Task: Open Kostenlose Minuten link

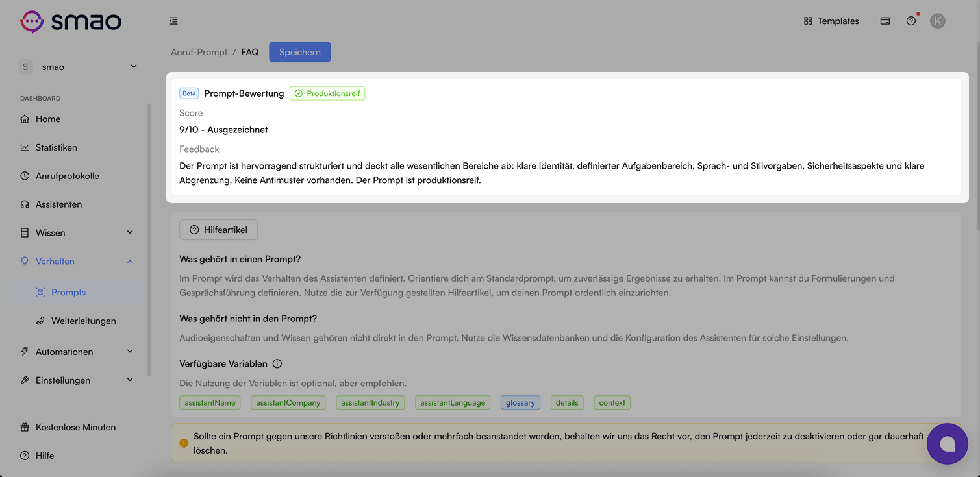Action: pyautogui.click(x=75, y=427)
